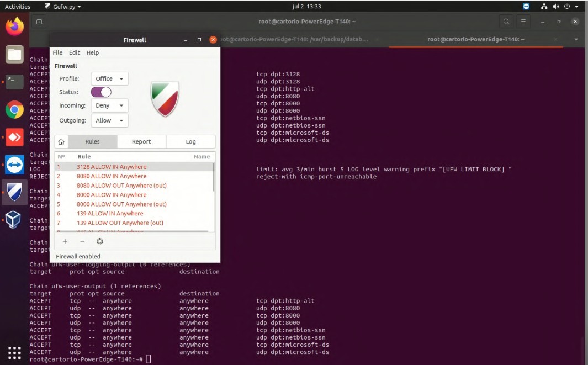Add a new rule with plus icon
Viewport: 588px width, 365px height.
[65, 241]
